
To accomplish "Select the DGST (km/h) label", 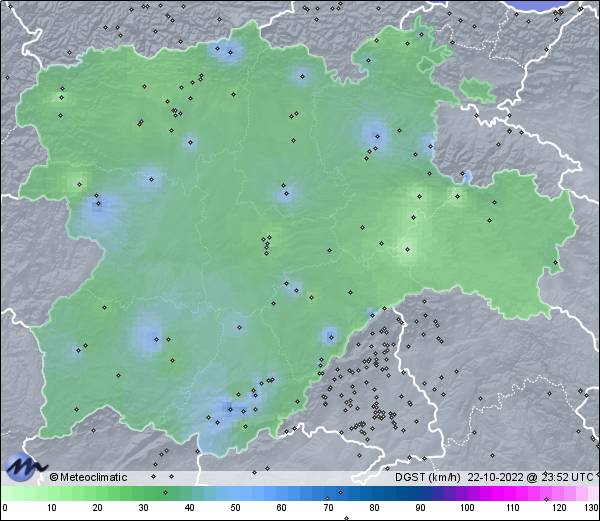I will [428, 477].
